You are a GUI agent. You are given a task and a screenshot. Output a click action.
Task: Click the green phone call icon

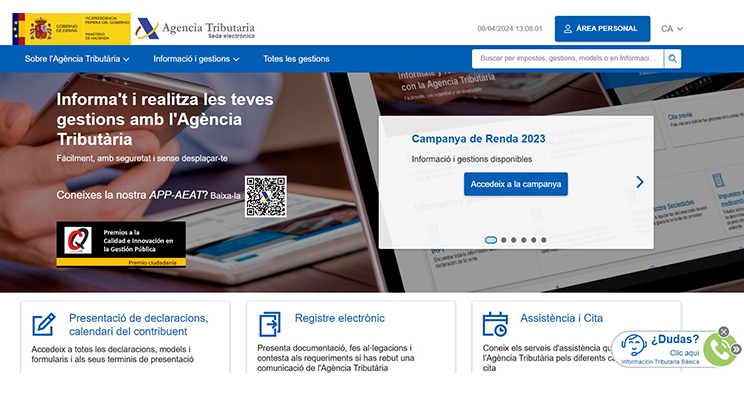[718, 349]
